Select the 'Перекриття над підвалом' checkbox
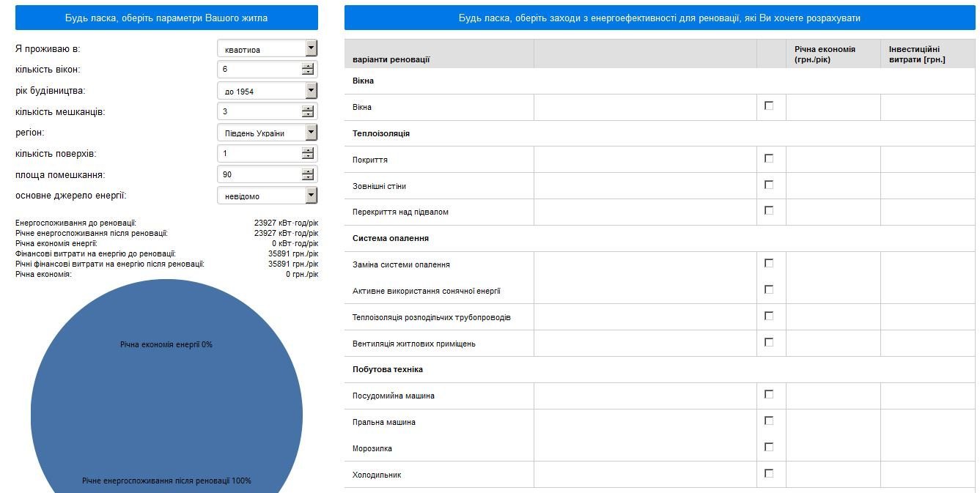Screen dimensions: 980x493 769,210
